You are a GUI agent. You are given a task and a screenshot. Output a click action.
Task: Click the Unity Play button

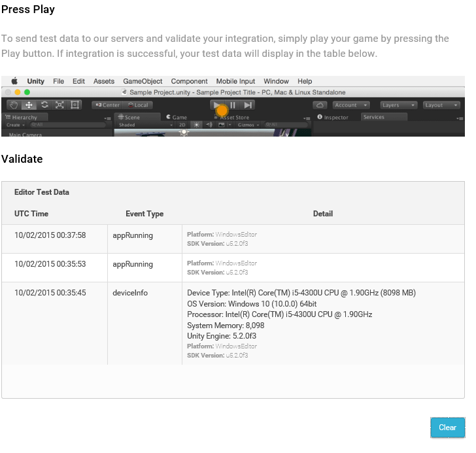click(x=217, y=105)
